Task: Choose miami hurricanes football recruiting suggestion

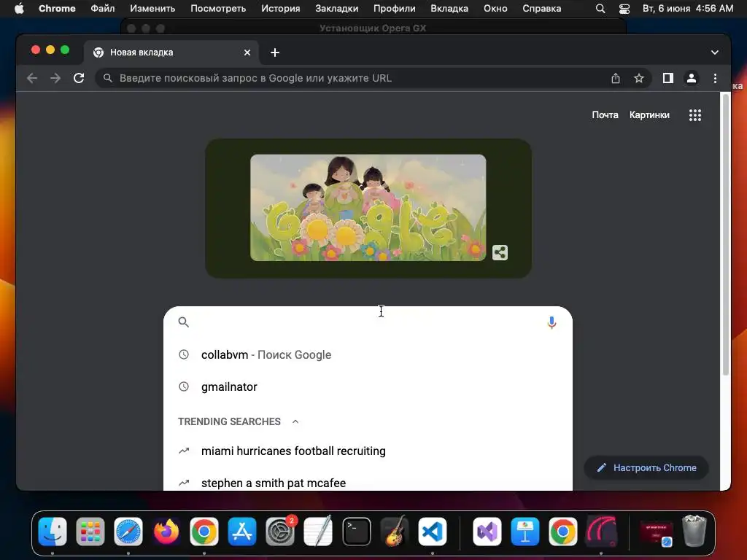Action: click(368, 451)
